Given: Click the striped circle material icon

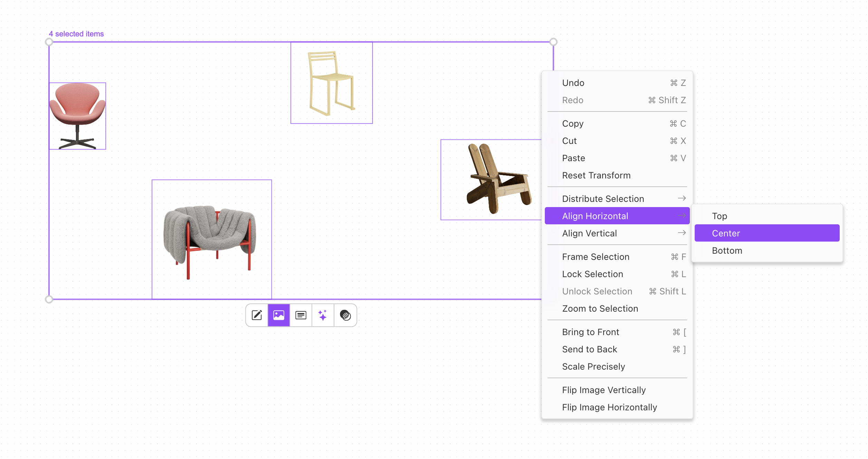Looking at the screenshot, I should click(345, 315).
